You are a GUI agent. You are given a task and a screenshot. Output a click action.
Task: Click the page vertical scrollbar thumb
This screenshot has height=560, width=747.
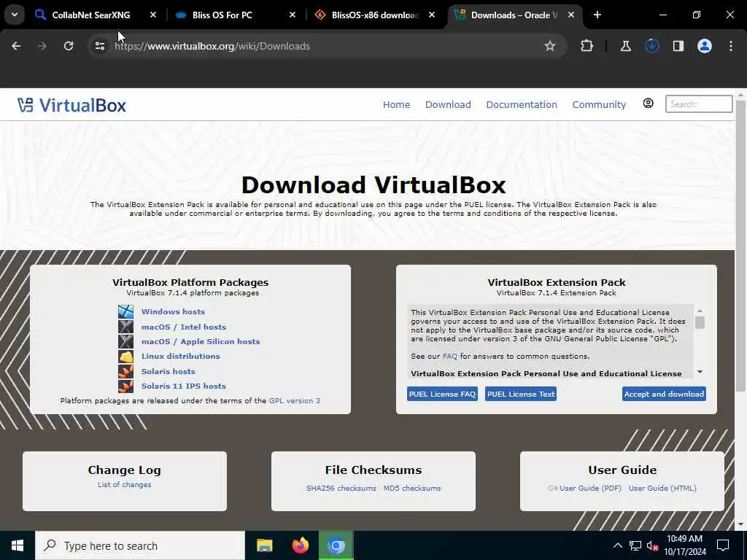[x=741, y=246]
